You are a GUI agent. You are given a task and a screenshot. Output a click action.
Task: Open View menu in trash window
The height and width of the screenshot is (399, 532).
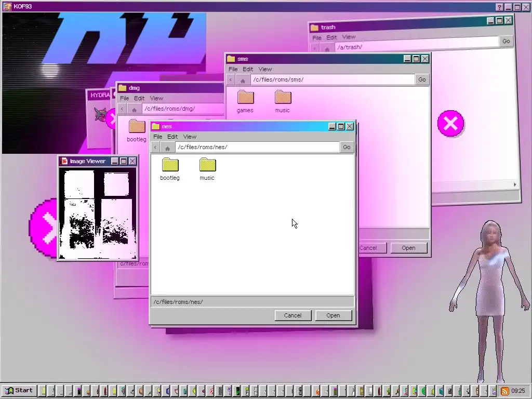349,37
